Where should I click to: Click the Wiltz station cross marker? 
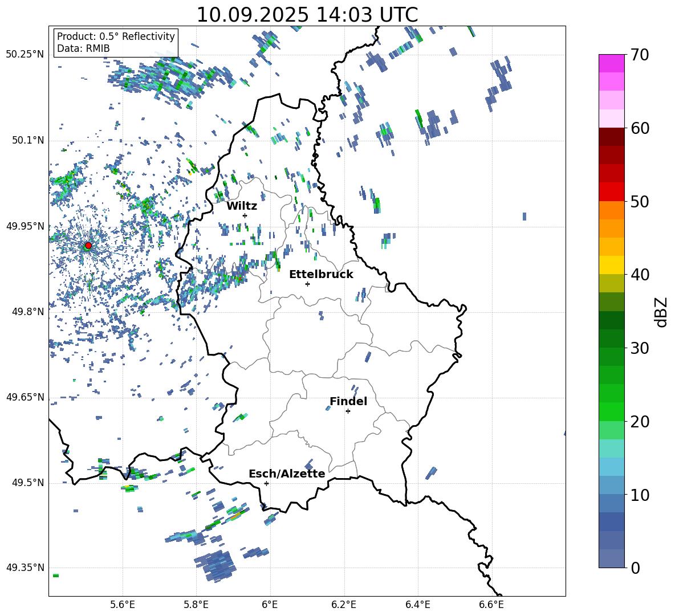pos(245,215)
